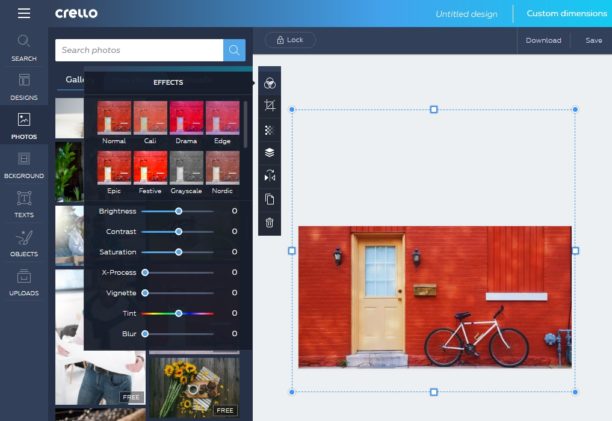Click the crop tool icon
This screenshot has height=421, width=612.
tap(269, 106)
